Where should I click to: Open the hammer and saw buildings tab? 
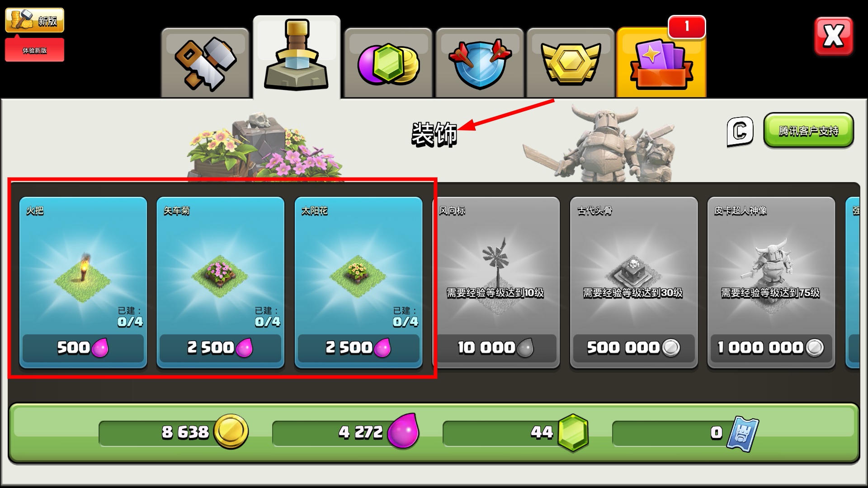(x=205, y=63)
